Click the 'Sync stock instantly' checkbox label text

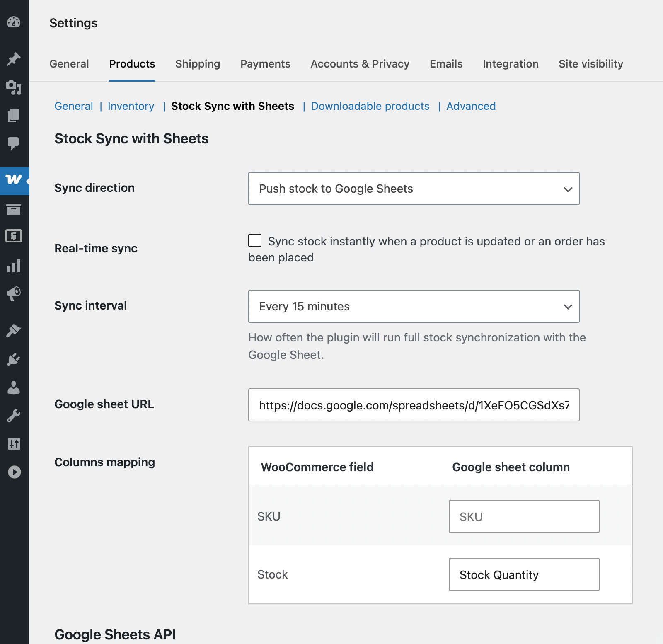(x=426, y=249)
